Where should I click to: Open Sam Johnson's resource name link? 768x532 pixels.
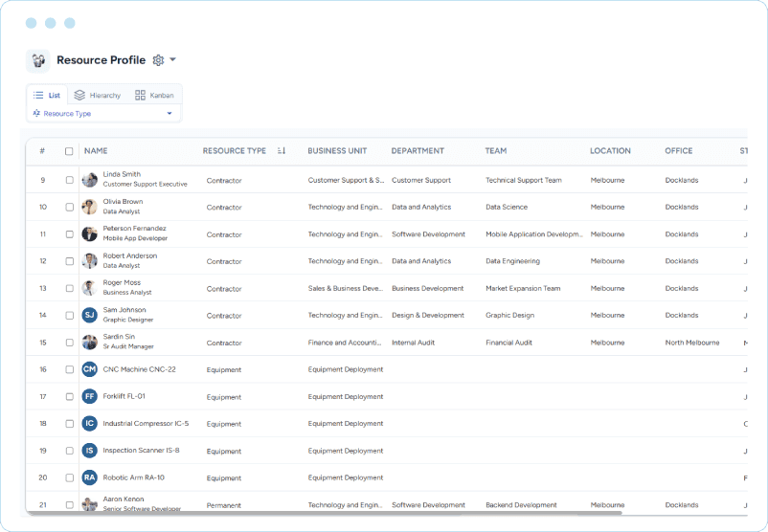(124, 310)
